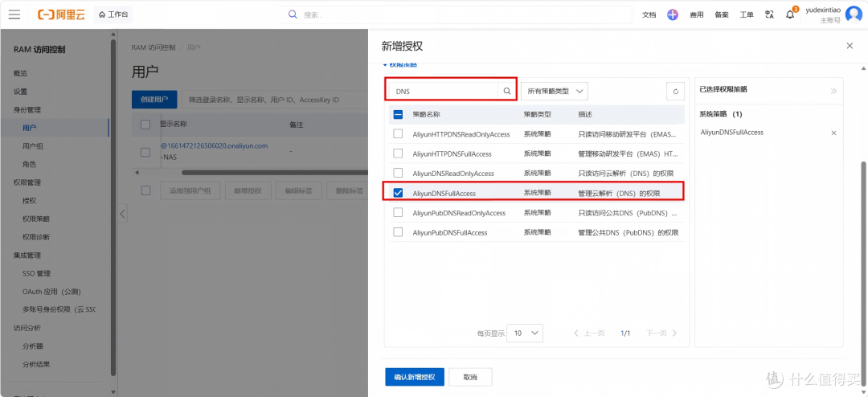Click 新增授权 button below the table
Screen dimensions: 868x397
pos(248,190)
